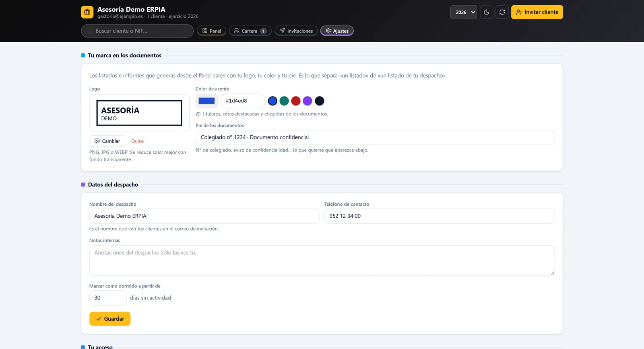
Task: Open the Ajustes tab
Action: (x=337, y=31)
